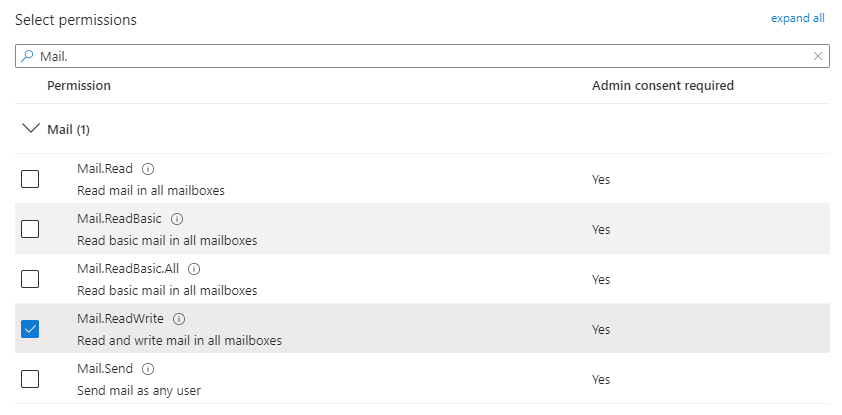Click the Permission column header
The width and height of the screenshot is (842, 415).
pos(79,85)
